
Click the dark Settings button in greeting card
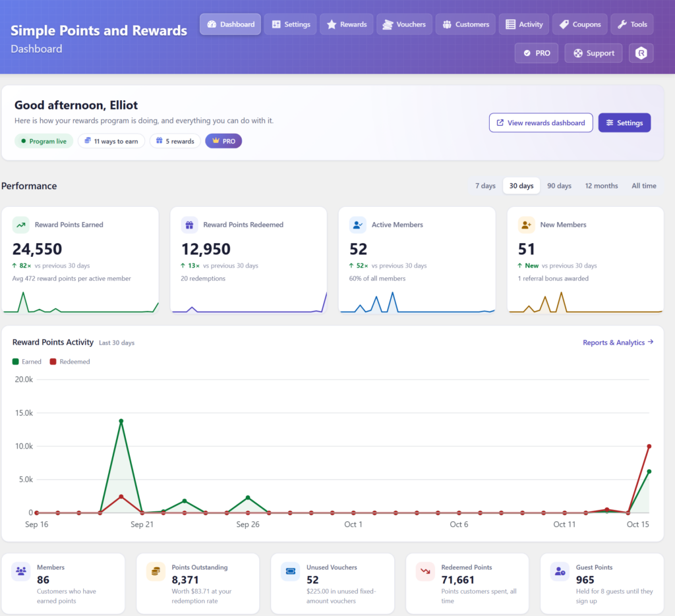(x=624, y=123)
